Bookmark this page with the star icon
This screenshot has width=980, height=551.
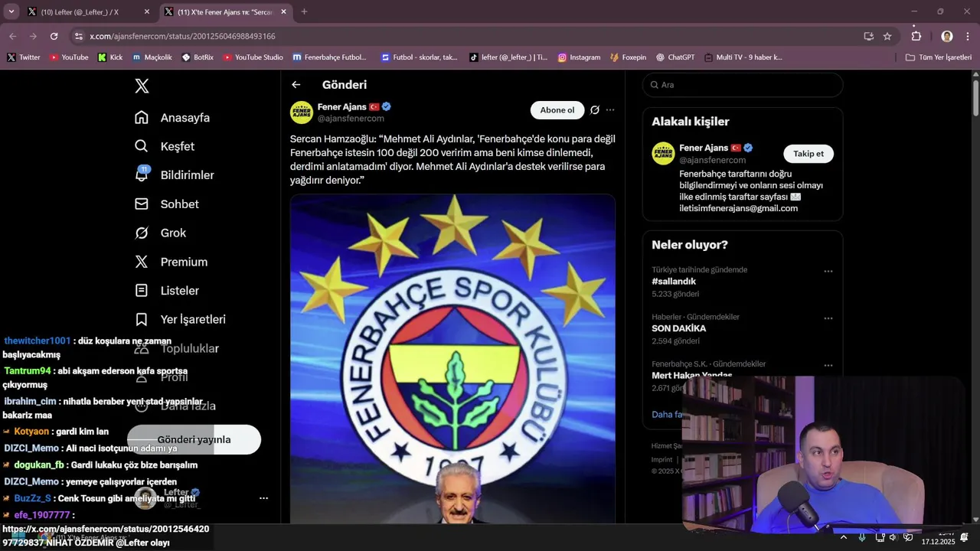coord(887,36)
